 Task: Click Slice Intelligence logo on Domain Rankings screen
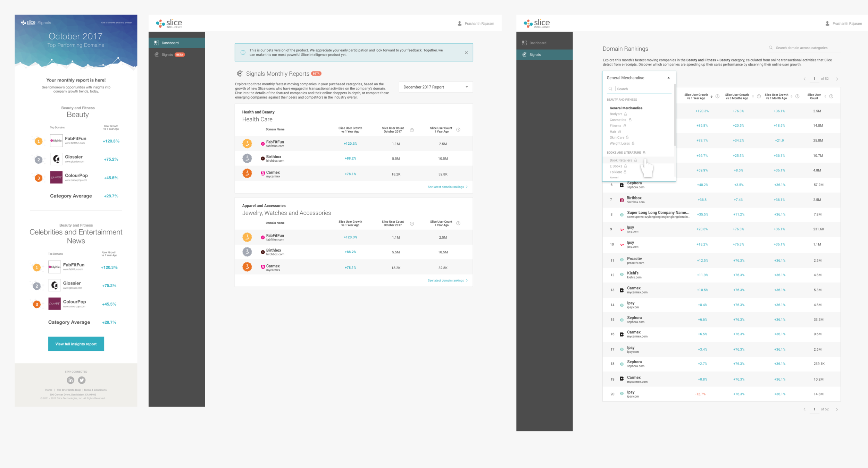click(537, 24)
